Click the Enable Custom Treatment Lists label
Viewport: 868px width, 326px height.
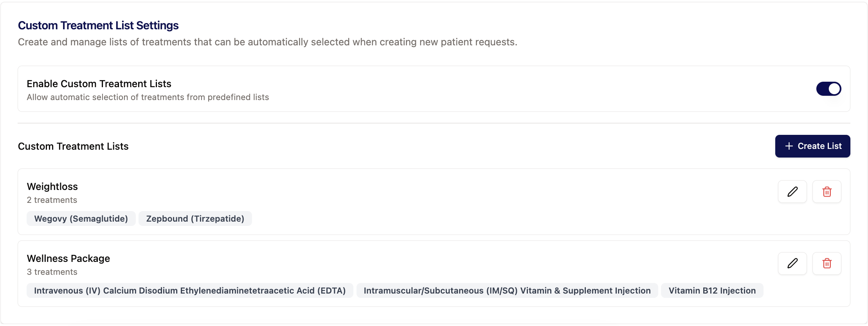click(99, 84)
